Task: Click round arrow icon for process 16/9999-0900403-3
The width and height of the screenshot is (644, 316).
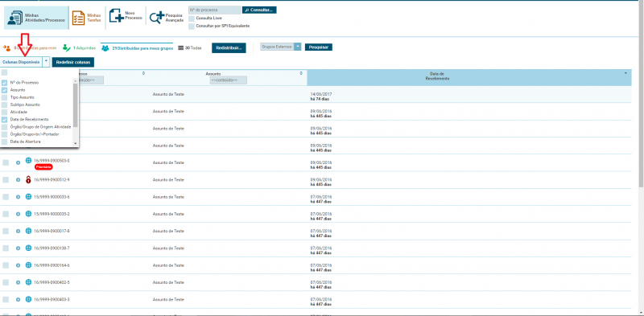Action: point(18,300)
